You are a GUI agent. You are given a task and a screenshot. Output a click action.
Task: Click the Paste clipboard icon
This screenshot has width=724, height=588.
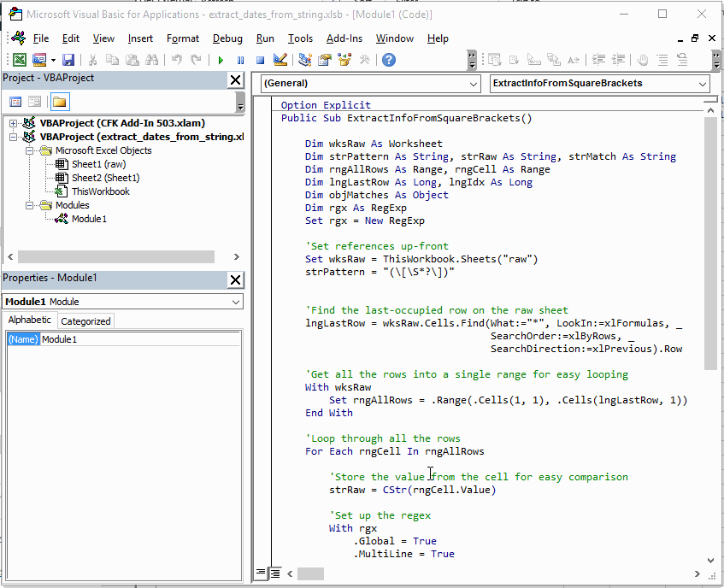[132, 60]
